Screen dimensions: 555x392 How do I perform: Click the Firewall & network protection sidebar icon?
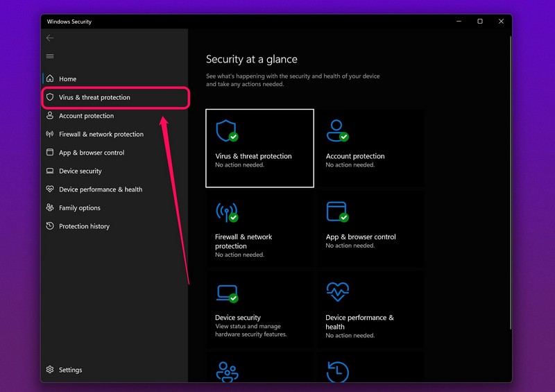[x=50, y=135]
